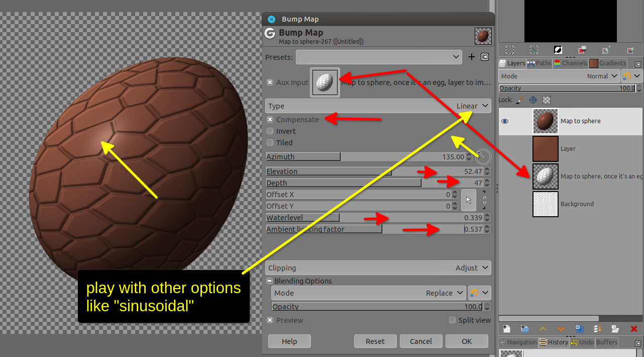Collapse the Blending Options expander

(270, 281)
